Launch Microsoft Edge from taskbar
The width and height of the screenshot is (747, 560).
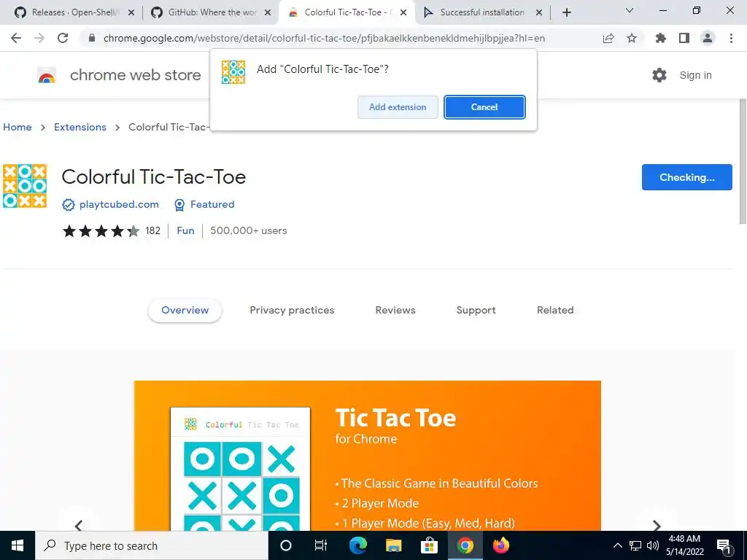pyautogui.click(x=357, y=545)
